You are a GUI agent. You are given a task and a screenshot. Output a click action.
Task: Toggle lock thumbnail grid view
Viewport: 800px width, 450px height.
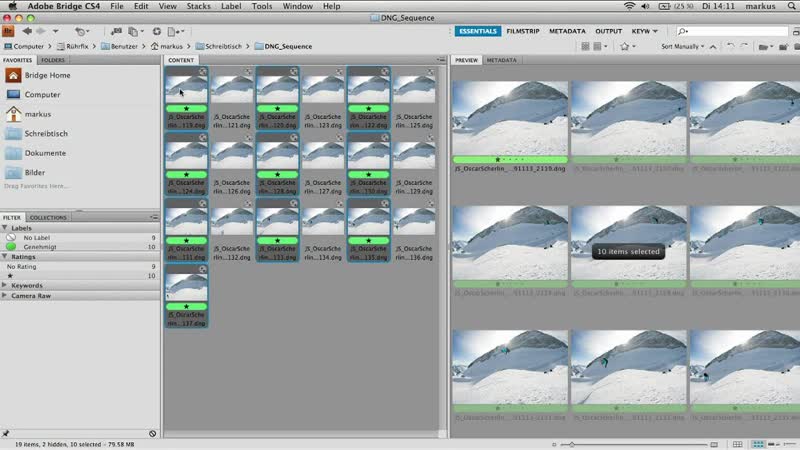point(737,444)
